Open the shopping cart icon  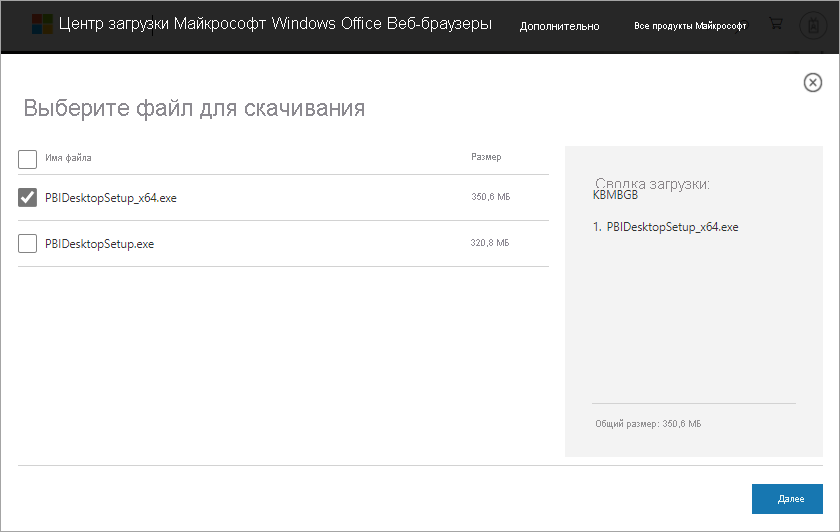775,24
